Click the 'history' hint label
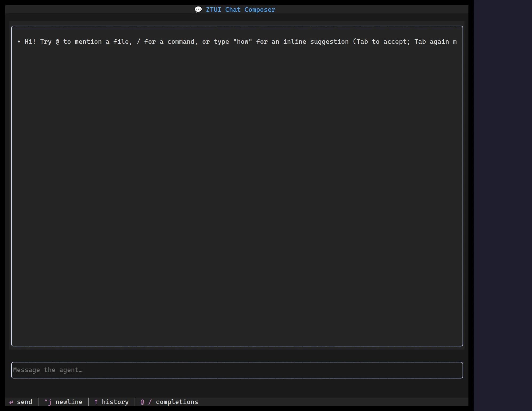 pos(115,402)
